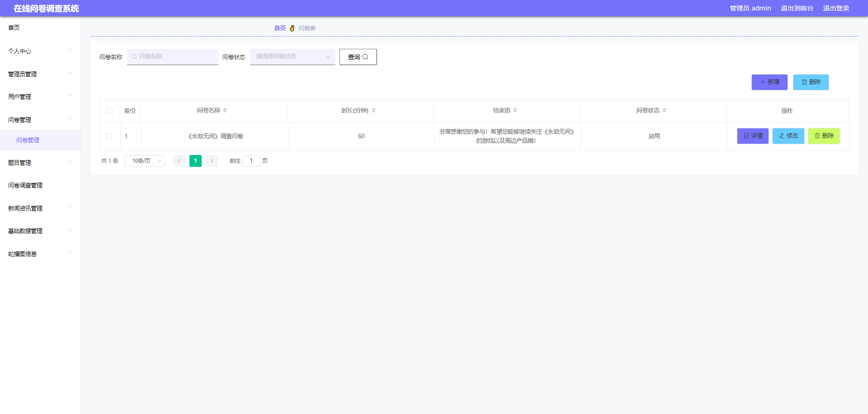
Task: Click the document icon on the 详情 button
Action: pos(746,136)
